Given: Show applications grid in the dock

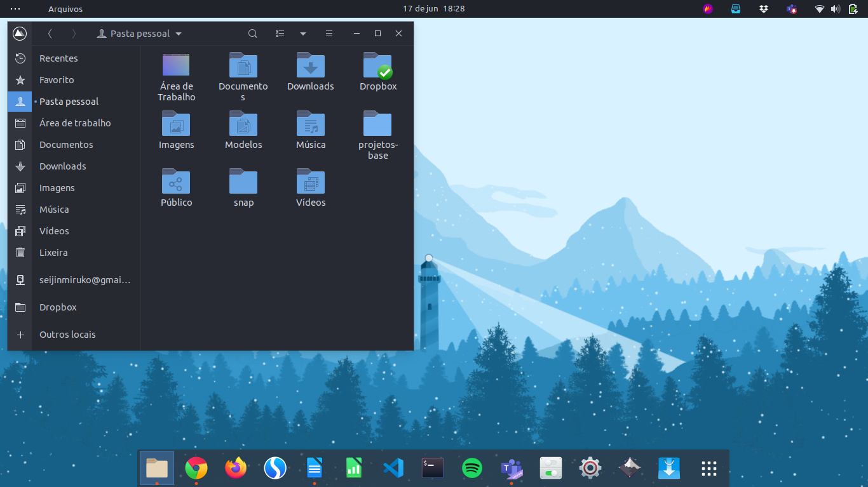Looking at the screenshot, I should 709,469.
